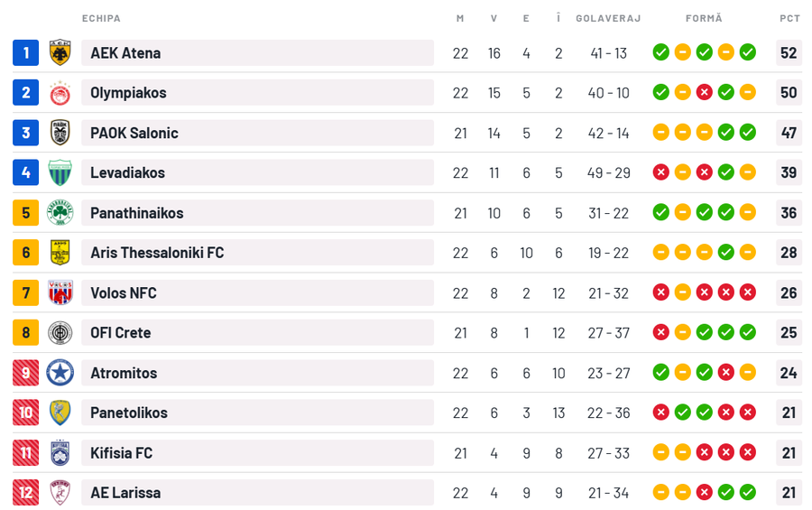
Task: Click Levadiakos' first red loss form icon
Action: pos(660,172)
